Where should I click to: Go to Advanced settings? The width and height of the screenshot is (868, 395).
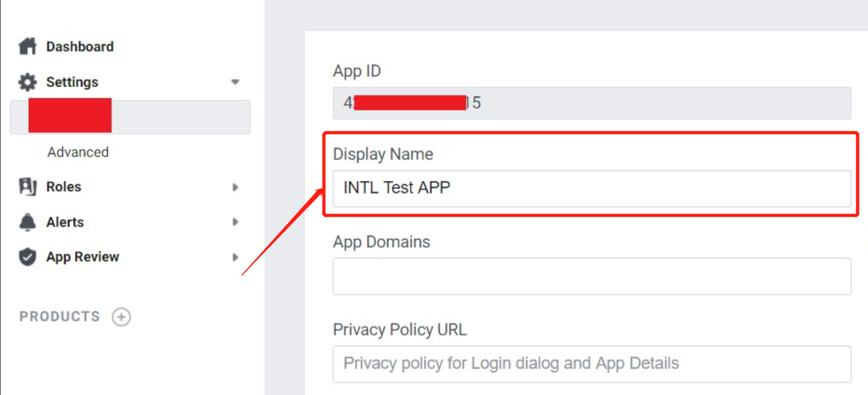78,152
